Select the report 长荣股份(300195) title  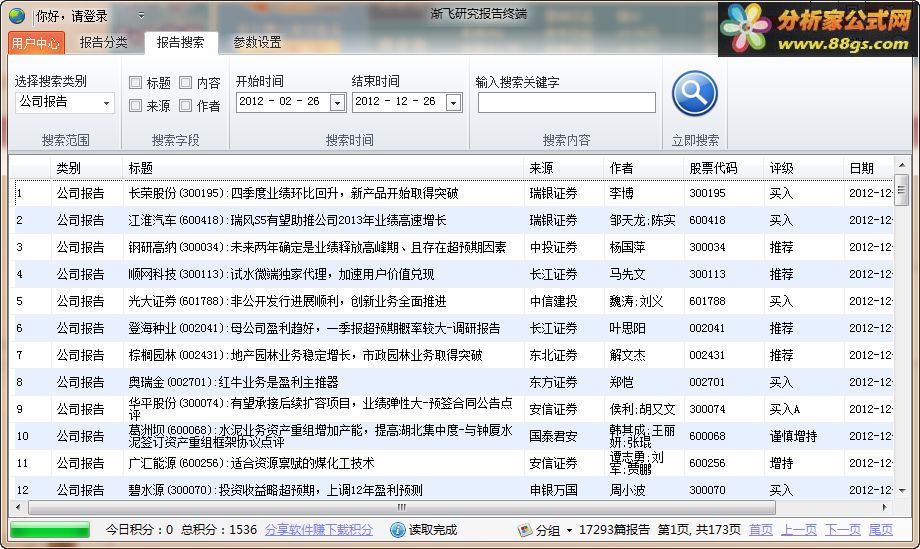[x=293, y=194]
